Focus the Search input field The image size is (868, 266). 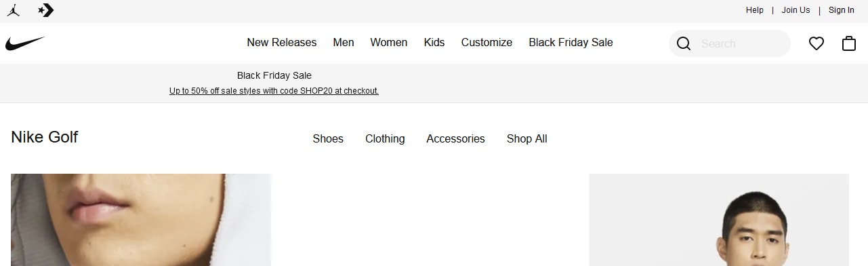coord(741,43)
